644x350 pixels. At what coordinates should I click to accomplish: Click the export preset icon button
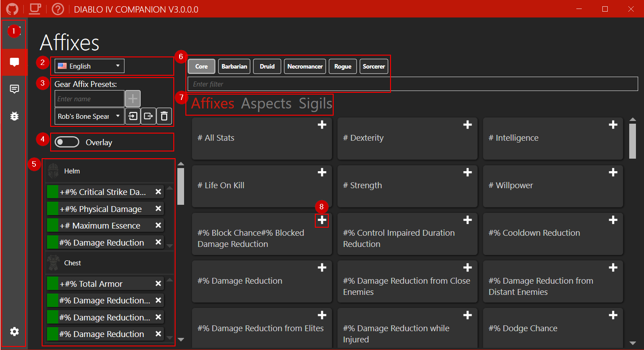(x=148, y=116)
